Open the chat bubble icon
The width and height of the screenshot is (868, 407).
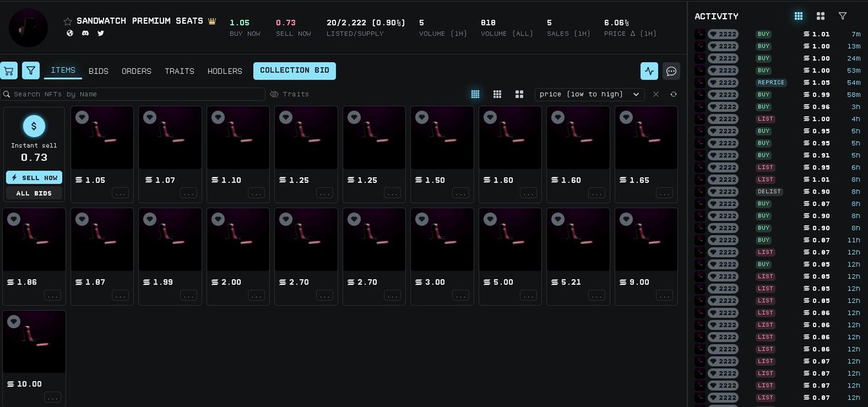click(x=672, y=71)
